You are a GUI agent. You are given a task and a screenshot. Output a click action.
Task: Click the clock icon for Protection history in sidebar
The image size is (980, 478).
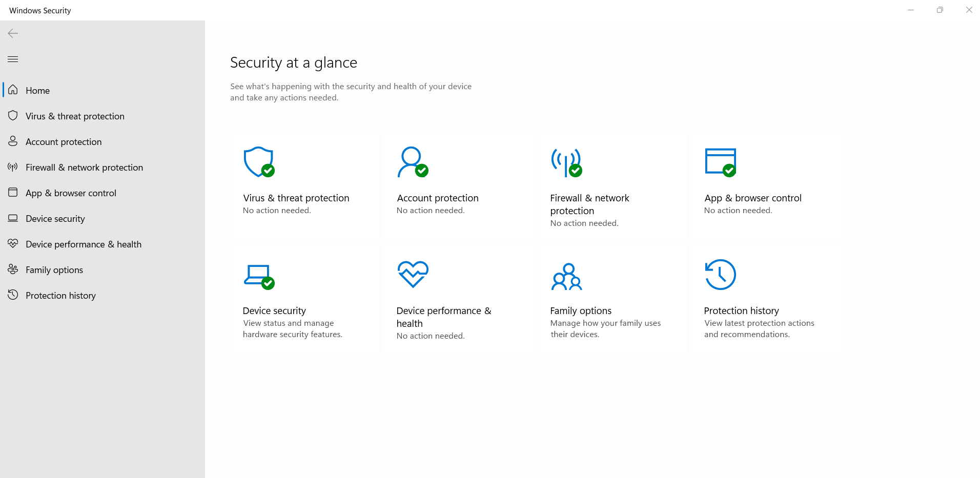(x=13, y=295)
